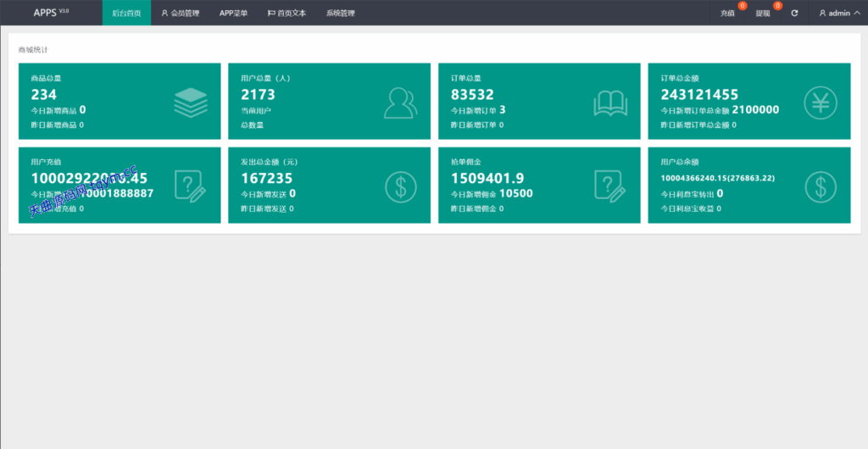
Task: Click the 商品总量 value 234
Action: pyautogui.click(x=44, y=94)
